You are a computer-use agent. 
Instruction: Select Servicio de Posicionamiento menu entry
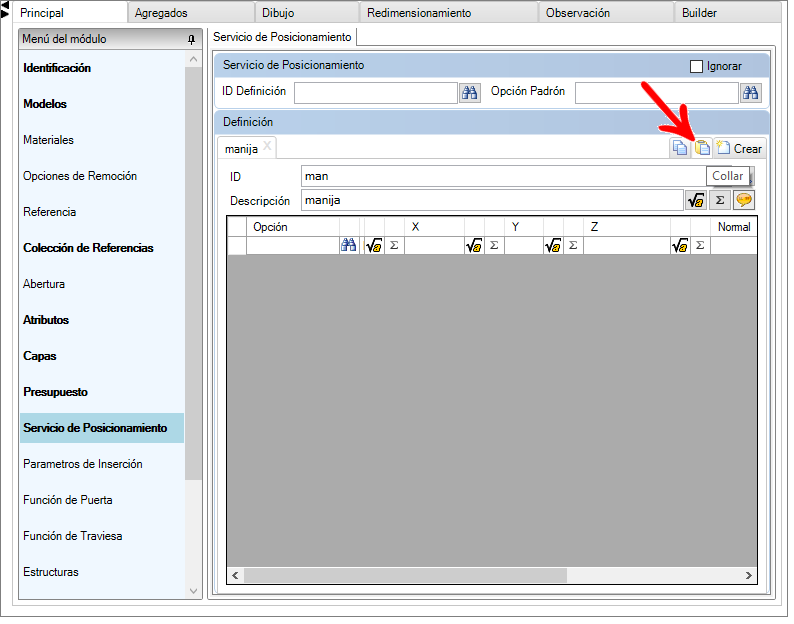pos(102,428)
